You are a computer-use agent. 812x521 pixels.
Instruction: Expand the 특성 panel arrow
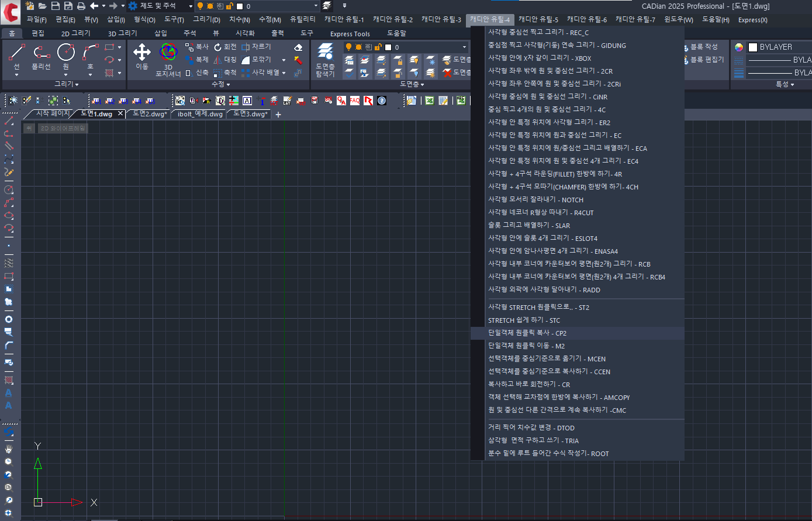792,85
